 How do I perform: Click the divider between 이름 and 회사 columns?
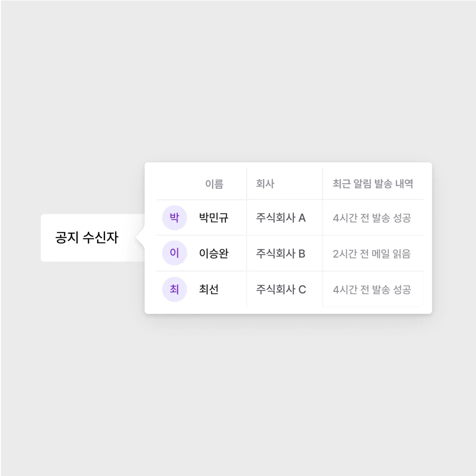(246, 238)
